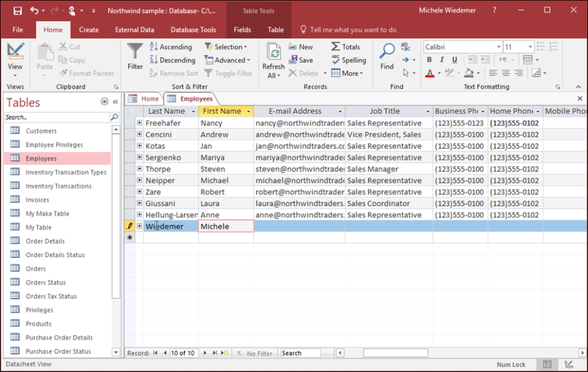Image resolution: width=588 pixels, height=372 pixels.
Task: Open the font size 11 dropdown
Action: pos(530,47)
